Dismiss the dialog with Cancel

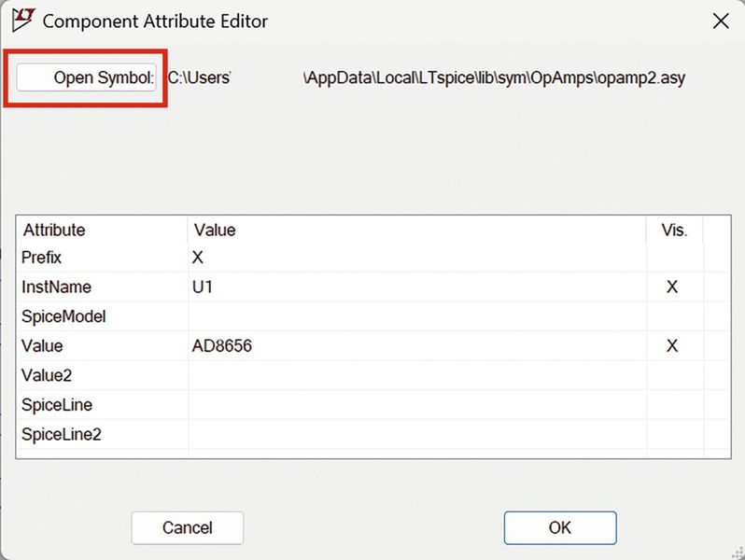pyautogui.click(x=188, y=527)
